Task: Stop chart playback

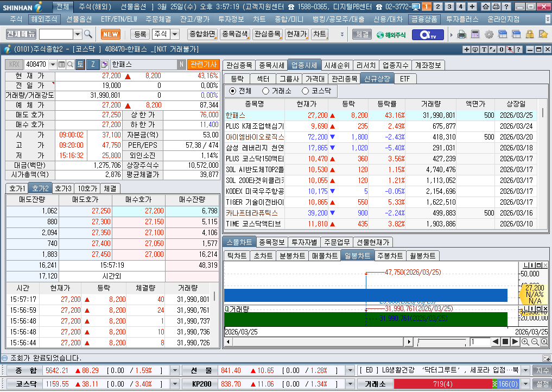Action: 505,342
